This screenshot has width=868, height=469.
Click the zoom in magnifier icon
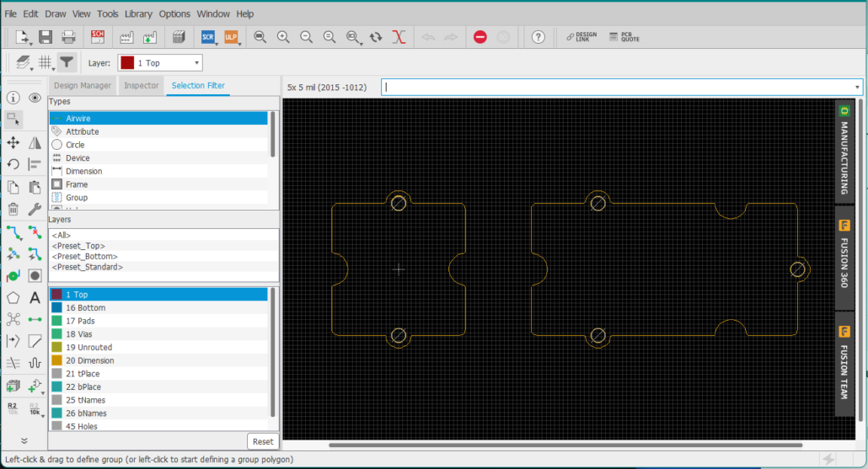[283, 37]
